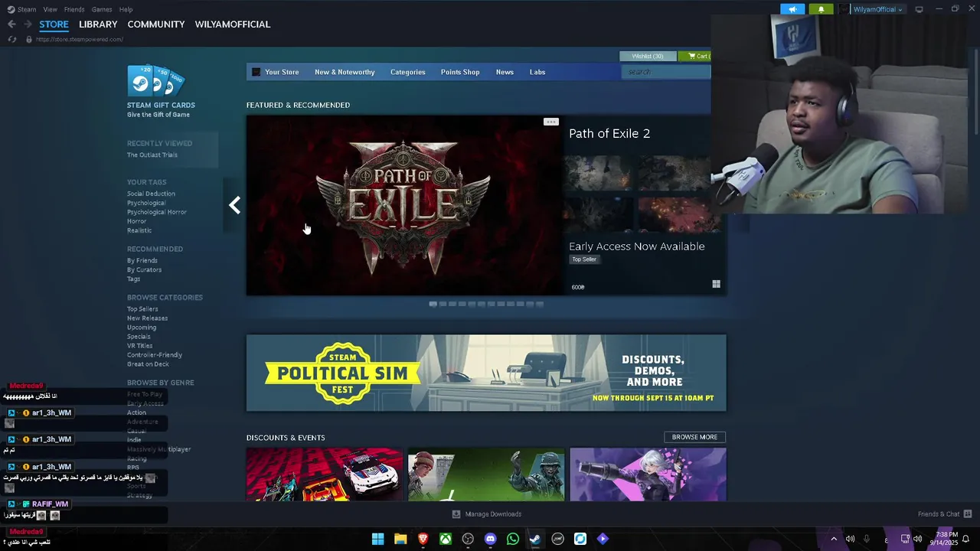Switch to OBS Studio on the taskbar
This screenshot has width=980, height=551.
pos(468,539)
